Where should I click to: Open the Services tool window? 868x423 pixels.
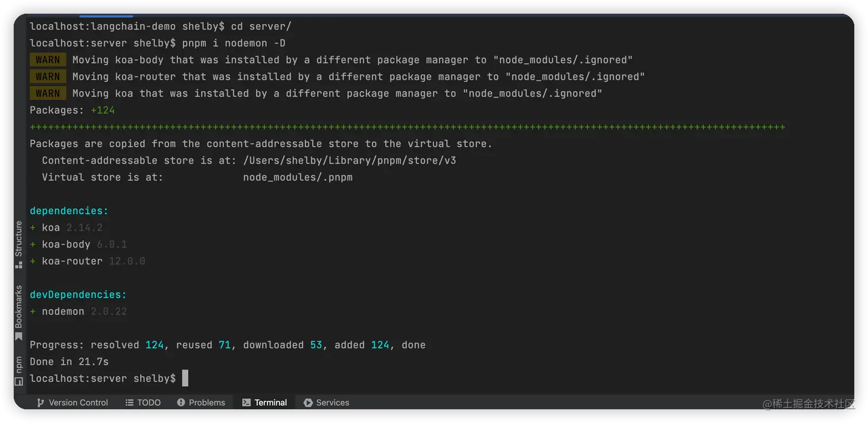(326, 402)
